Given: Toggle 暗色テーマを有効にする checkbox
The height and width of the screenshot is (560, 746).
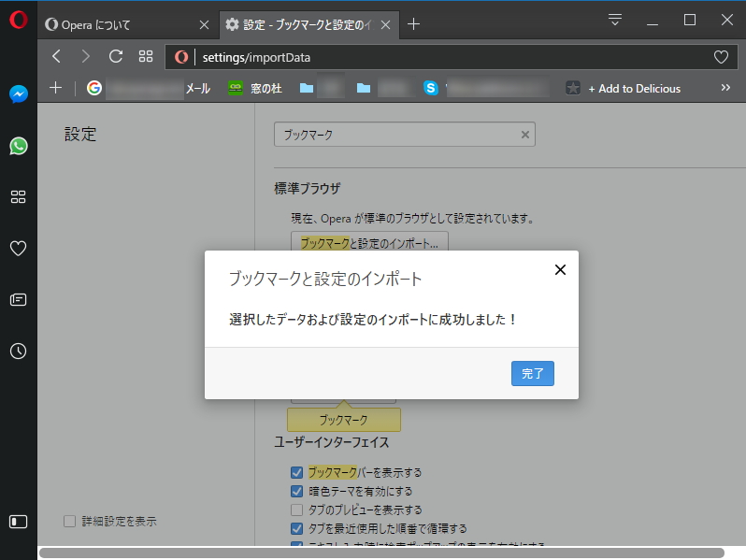Looking at the screenshot, I should [x=296, y=491].
